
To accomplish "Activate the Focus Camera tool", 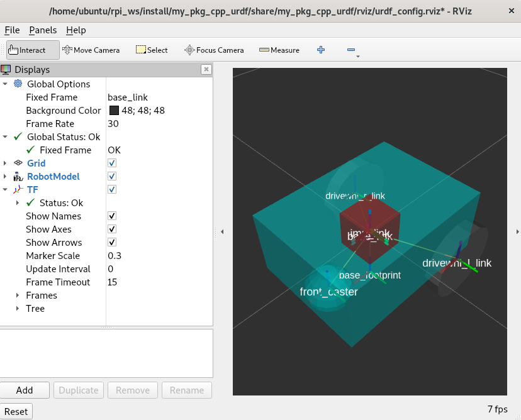I will [x=214, y=50].
